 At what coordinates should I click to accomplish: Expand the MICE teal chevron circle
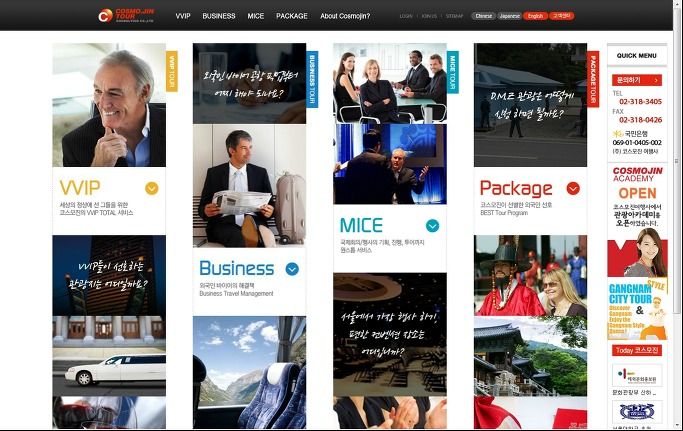coord(433,226)
